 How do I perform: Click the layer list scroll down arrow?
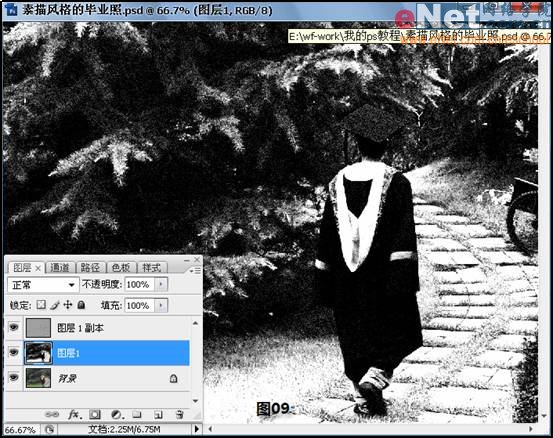point(195,401)
